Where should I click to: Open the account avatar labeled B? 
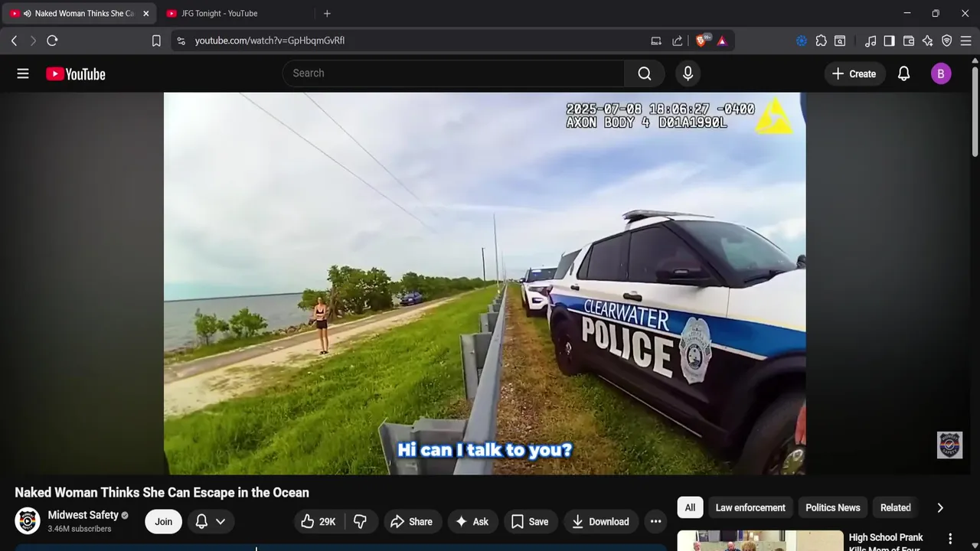click(941, 73)
